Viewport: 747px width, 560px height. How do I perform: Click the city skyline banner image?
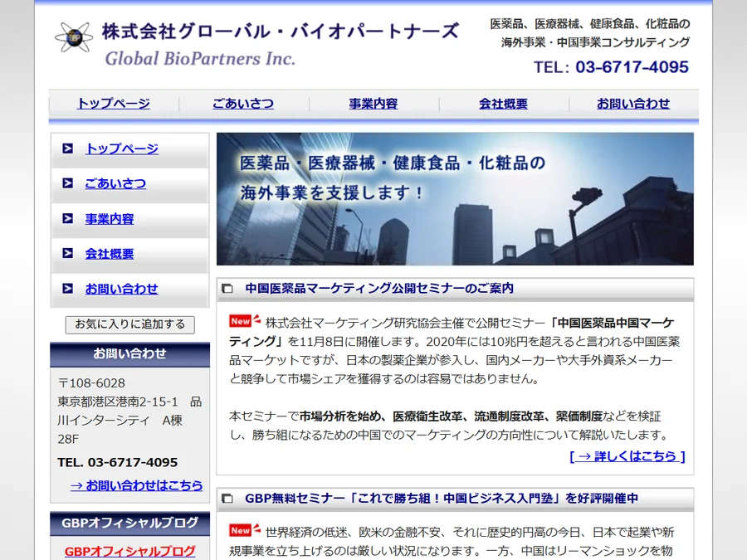(x=455, y=199)
